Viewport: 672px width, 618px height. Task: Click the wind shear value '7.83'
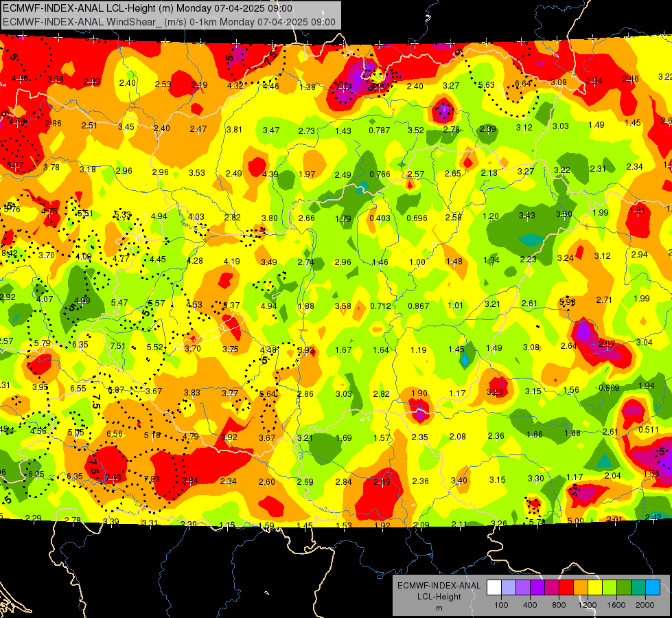(x=152, y=479)
